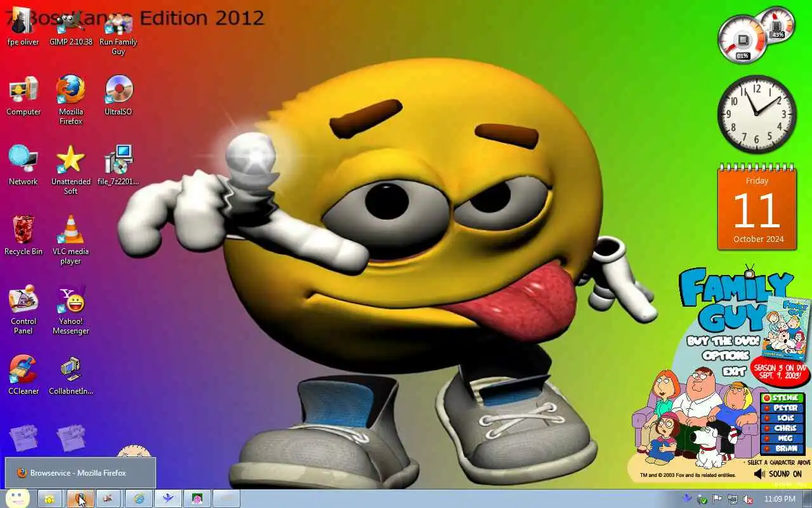This screenshot has height=508, width=812.
Task: Click the Family Guy DVD cover image
Action: click(x=787, y=328)
